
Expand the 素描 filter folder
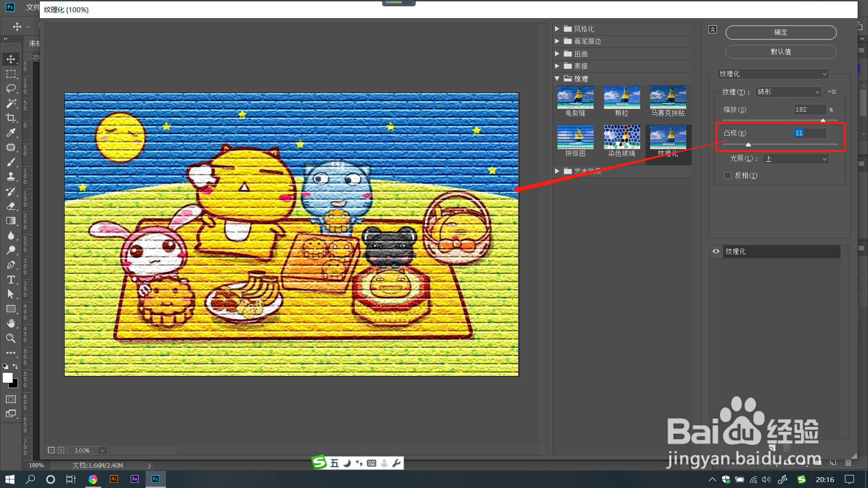tap(557, 66)
